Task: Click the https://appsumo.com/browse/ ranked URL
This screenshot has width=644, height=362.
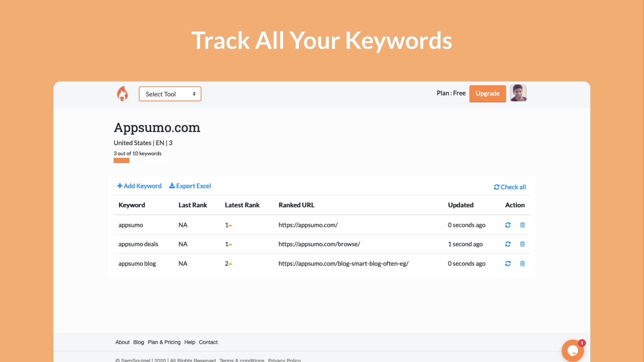Action: tap(319, 244)
